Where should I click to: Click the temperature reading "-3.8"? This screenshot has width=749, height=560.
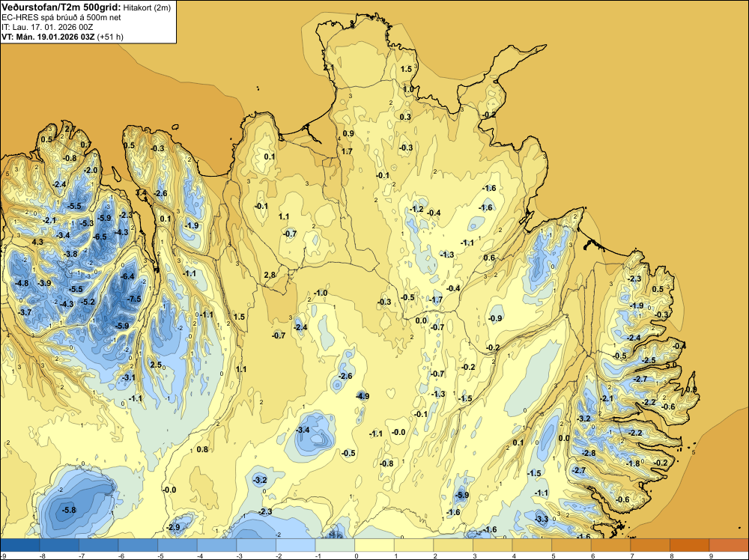click(70, 254)
